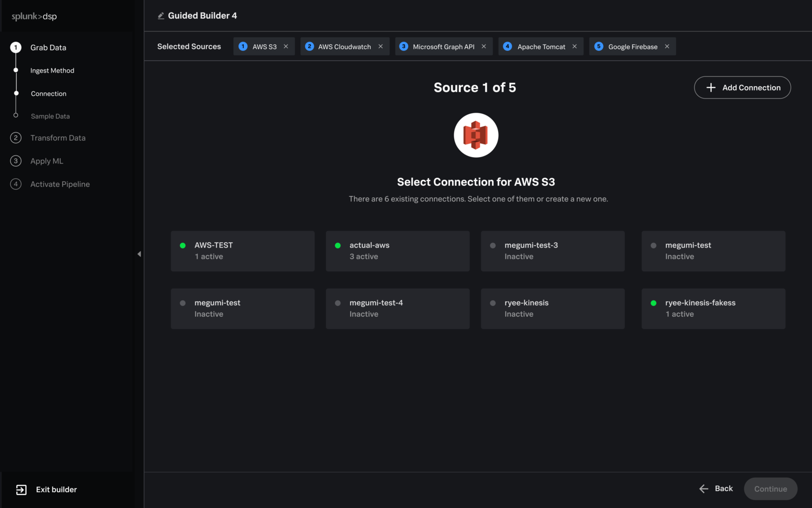This screenshot has height=508, width=812.
Task: Select Microsoft Graph API source tab
Action: [444, 47]
